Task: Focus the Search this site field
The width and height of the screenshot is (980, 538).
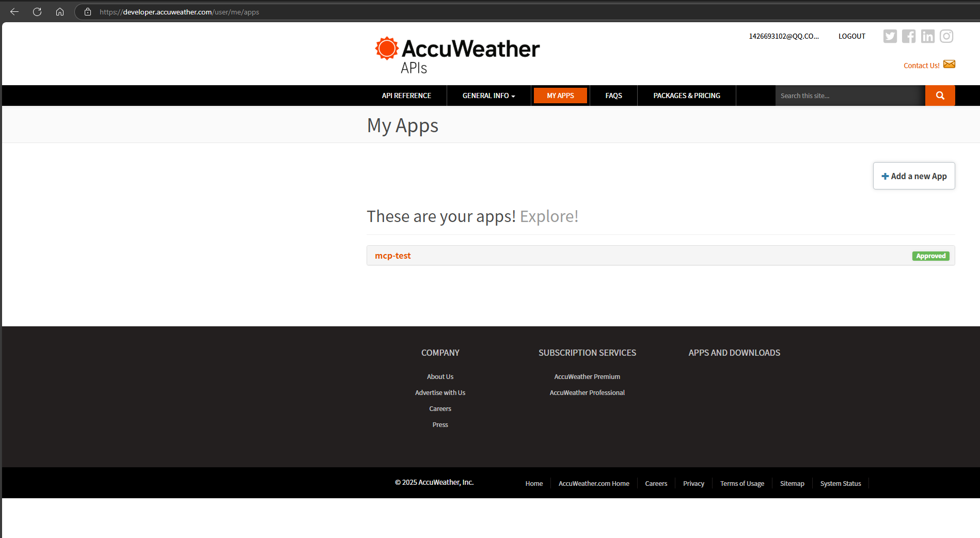Action: pyautogui.click(x=850, y=96)
